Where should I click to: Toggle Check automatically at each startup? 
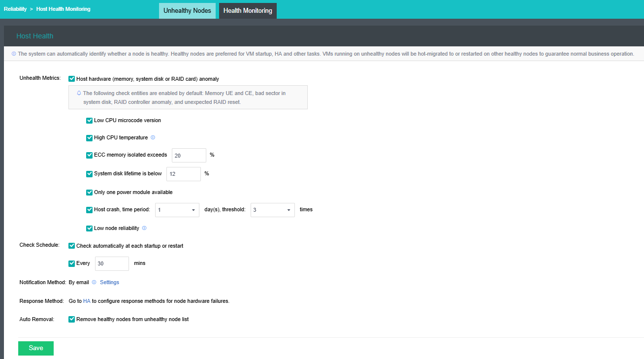tap(72, 246)
